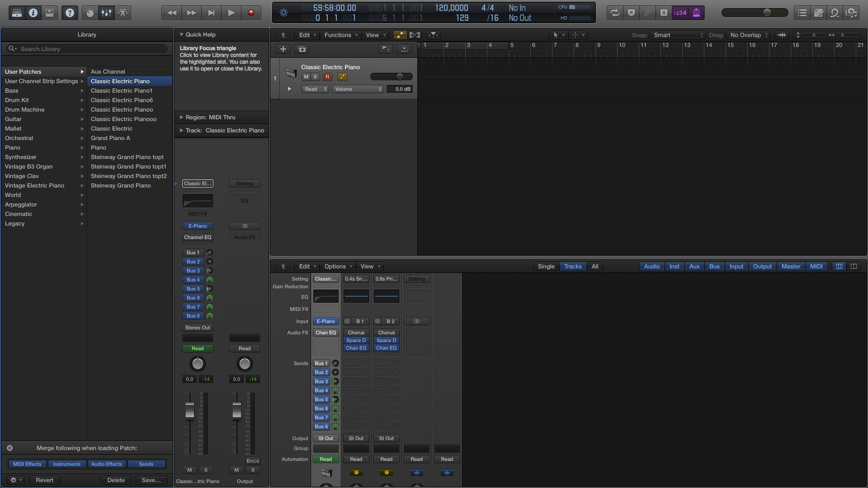Toggle Cycle mode icon
The image size is (868, 488).
[x=615, y=13]
